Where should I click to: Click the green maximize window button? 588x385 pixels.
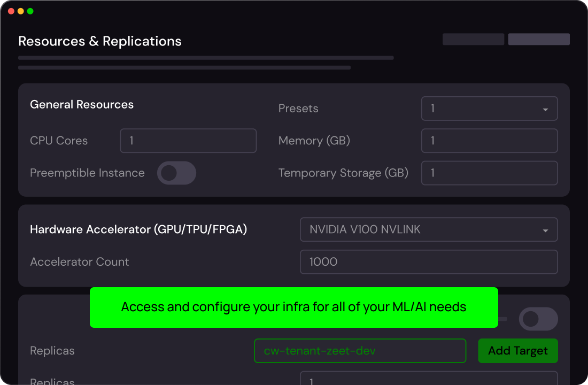(x=30, y=11)
